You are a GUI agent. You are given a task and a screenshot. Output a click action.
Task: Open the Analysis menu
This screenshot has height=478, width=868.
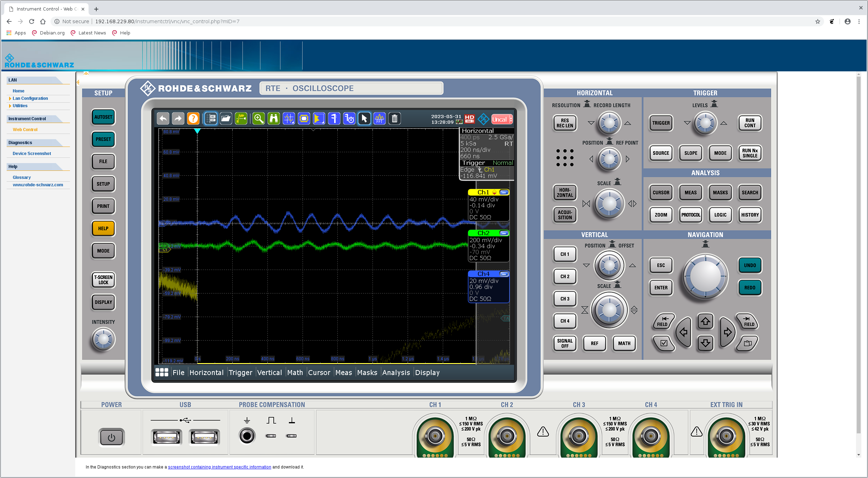[396, 373]
